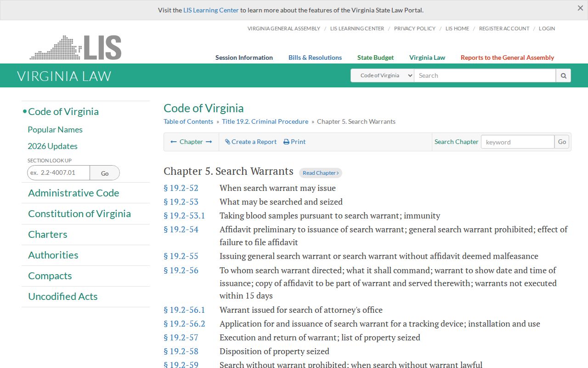Open the Code of Virginia search scope dropdown
This screenshot has width=588, height=368.
[x=382, y=75]
